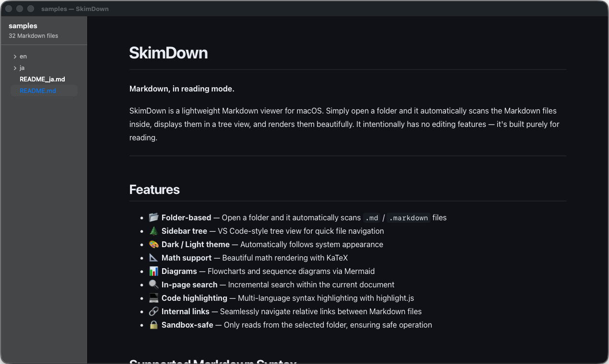The width and height of the screenshot is (609, 364).
Task: Click the ".markdown" inline code badge
Action: click(408, 217)
